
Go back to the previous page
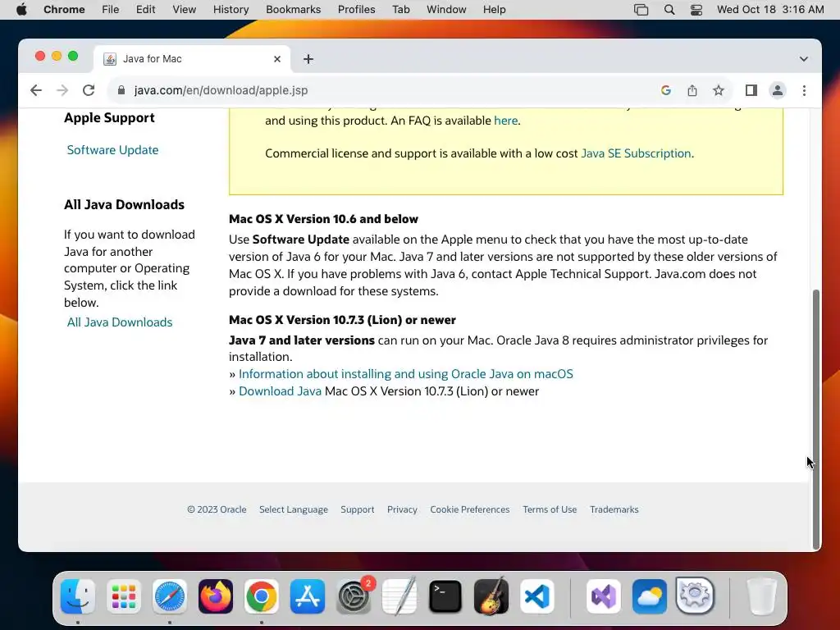pyautogui.click(x=36, y=90)
